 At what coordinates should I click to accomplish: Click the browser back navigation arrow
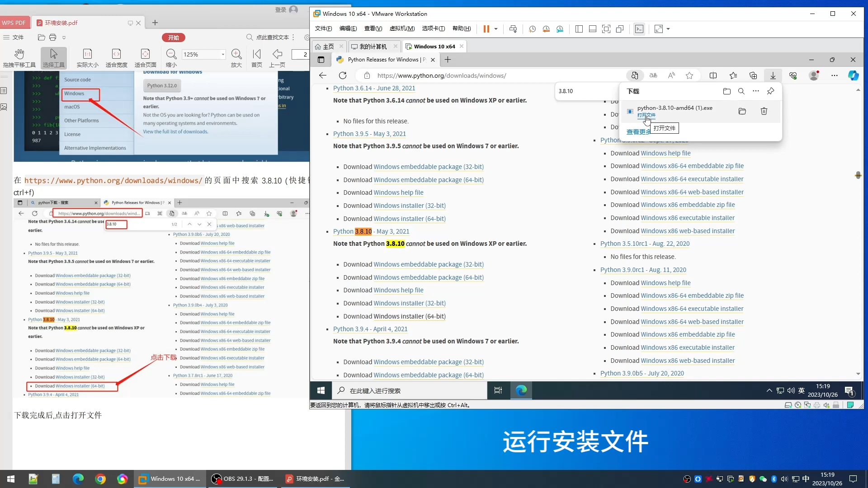[x=322, y=75]
